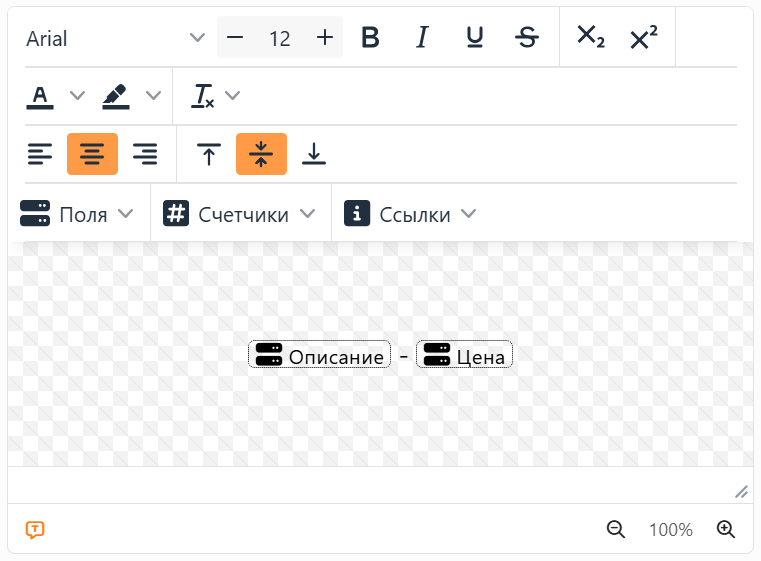
Task: Toggle middle vertical alignment
Action: click(261, 154)
